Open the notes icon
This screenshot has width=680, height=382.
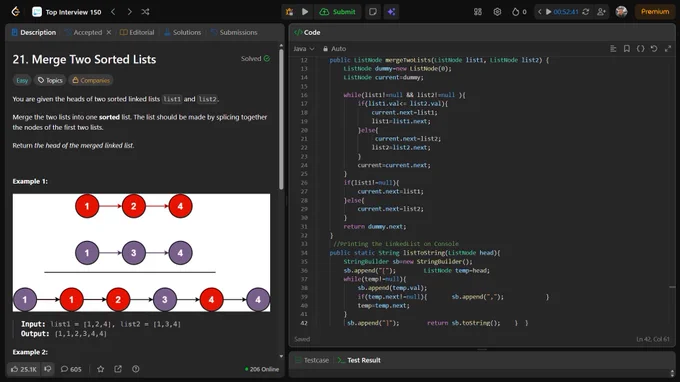373,12
